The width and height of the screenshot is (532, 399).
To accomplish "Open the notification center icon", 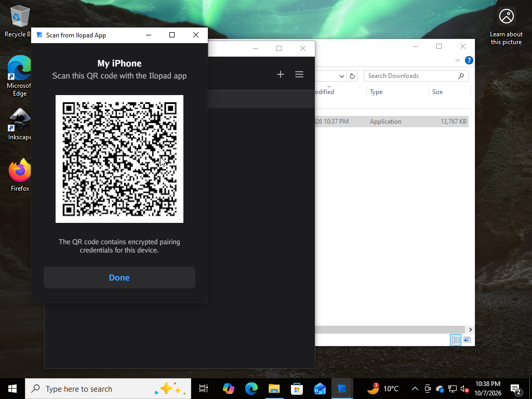I will tap(516, 389).
